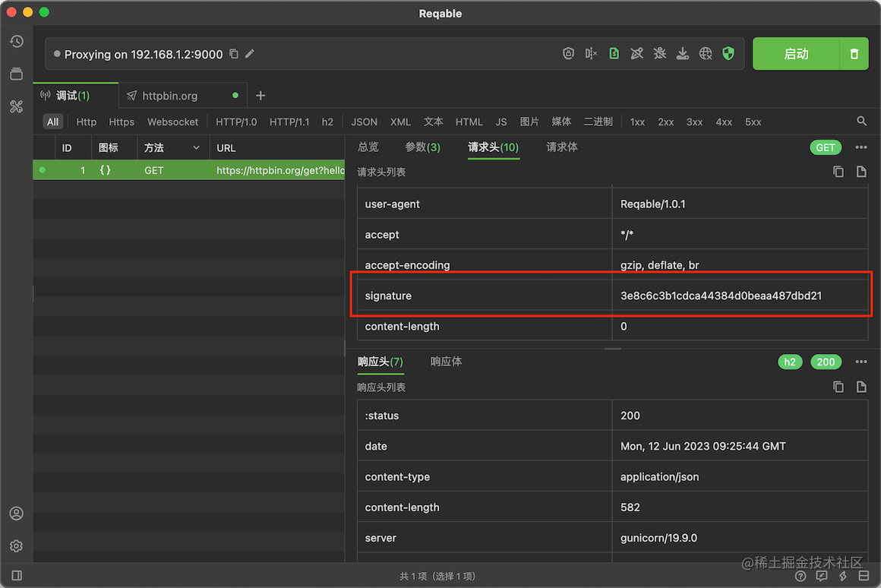Open settings gear in left sidebar

pyautogui.click(x=17, y=545)
